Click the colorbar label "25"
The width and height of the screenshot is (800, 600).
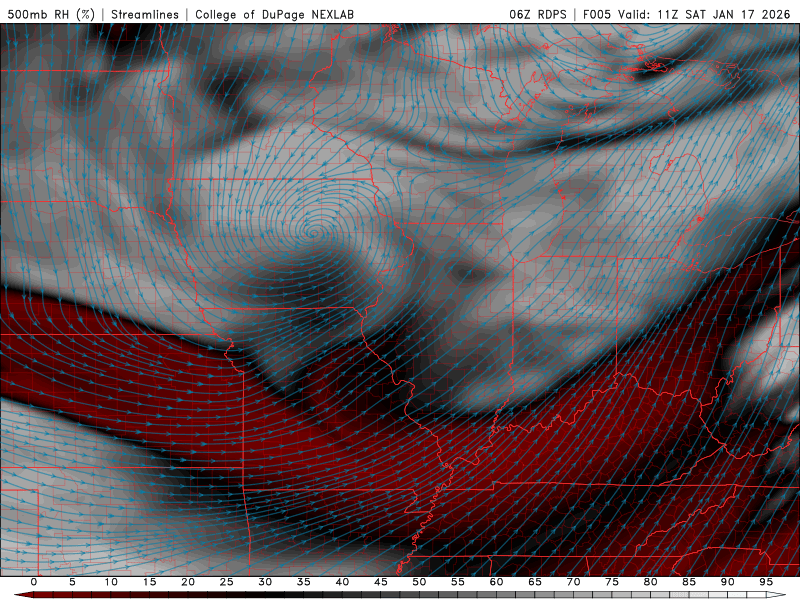(x=227, y=582)
